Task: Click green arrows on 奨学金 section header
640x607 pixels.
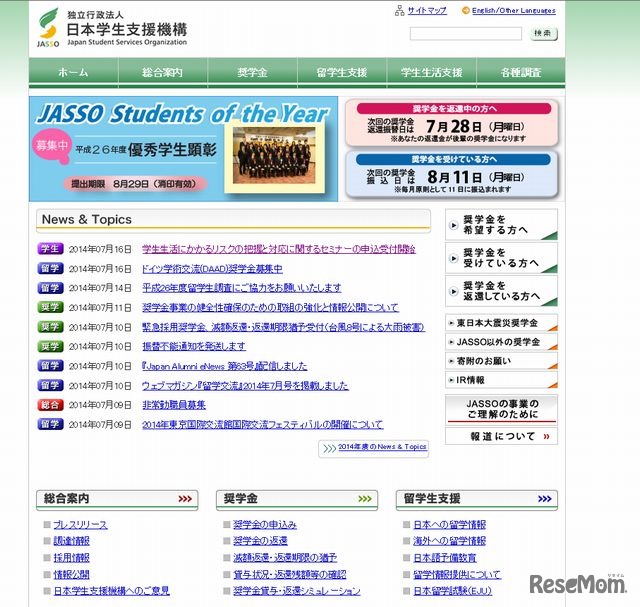Action: pos(365,498)
